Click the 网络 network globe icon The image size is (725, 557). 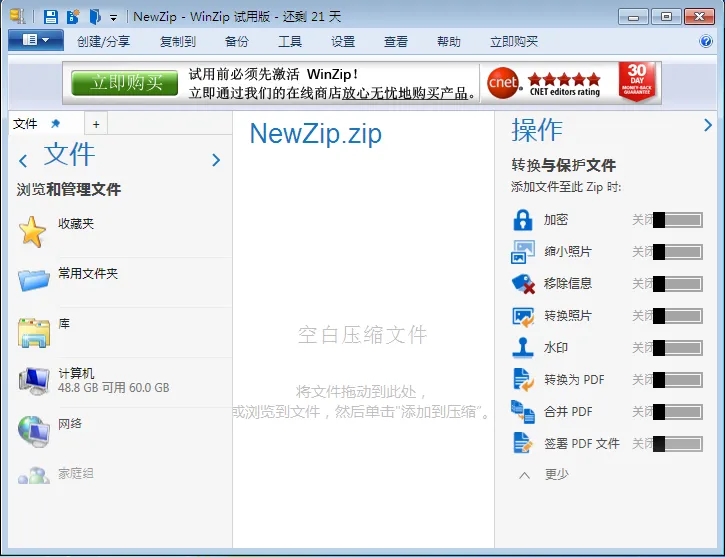(34, 431)
